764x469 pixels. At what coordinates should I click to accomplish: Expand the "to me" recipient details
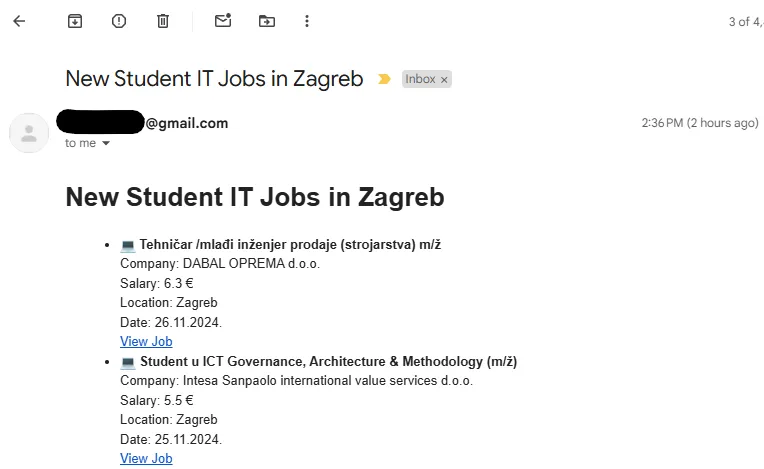pyautogui.click(x=106, y=144)
